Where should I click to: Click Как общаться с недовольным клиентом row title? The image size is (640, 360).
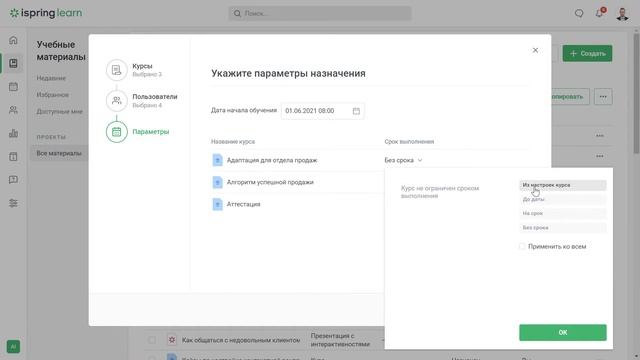click(241, 340)
